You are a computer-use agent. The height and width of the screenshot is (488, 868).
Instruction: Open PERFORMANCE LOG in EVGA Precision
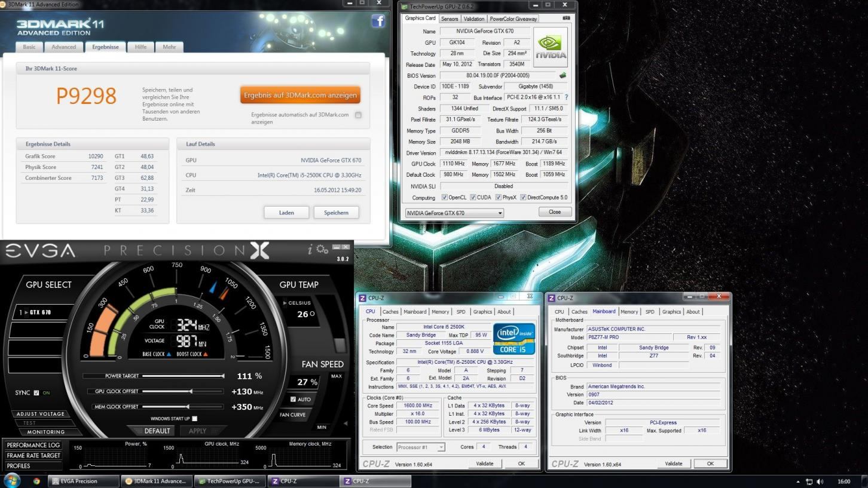(33, 445)
